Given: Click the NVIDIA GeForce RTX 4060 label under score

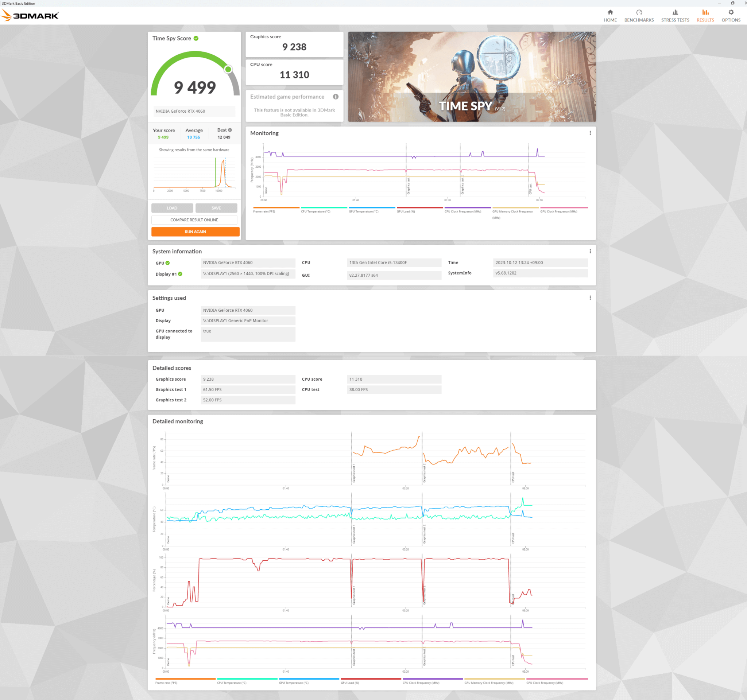Looking at the screenshot, I should 194,111.
